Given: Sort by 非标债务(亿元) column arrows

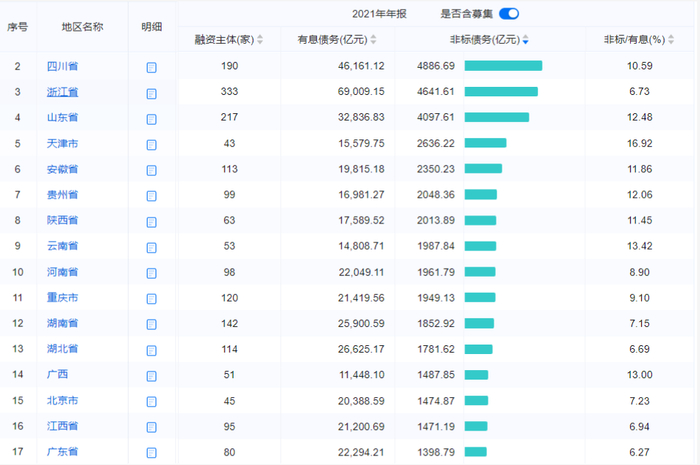Looking at the screenshot, I should coord(526,40).
